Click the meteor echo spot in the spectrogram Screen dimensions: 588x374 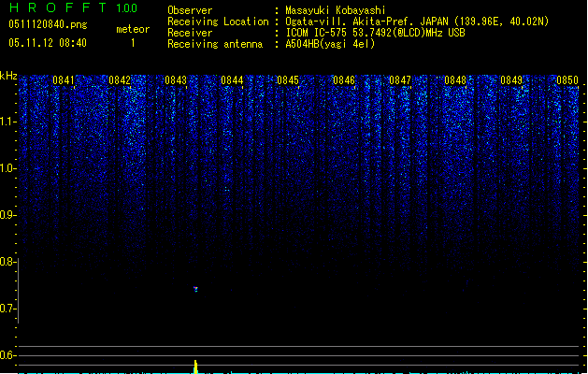tap(195, 289)
